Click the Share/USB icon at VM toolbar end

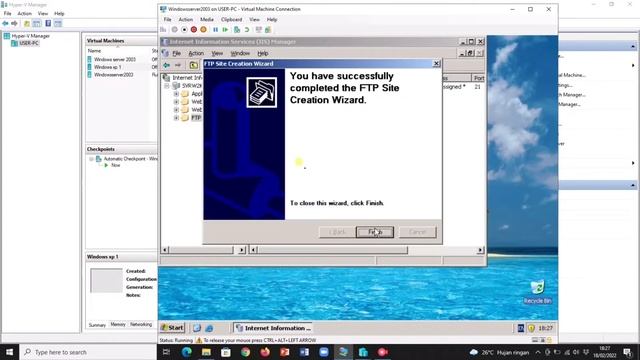(x=268, y=29)
